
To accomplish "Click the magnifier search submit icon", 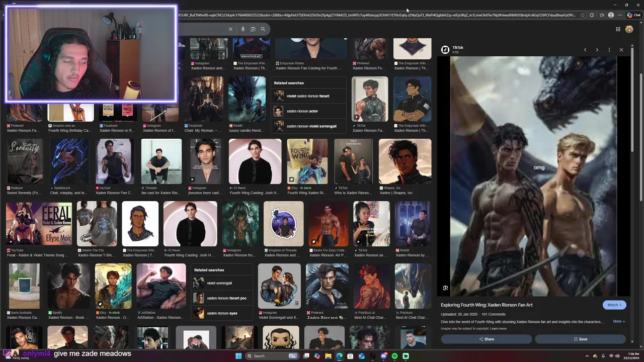I will (x=263, y=29).
